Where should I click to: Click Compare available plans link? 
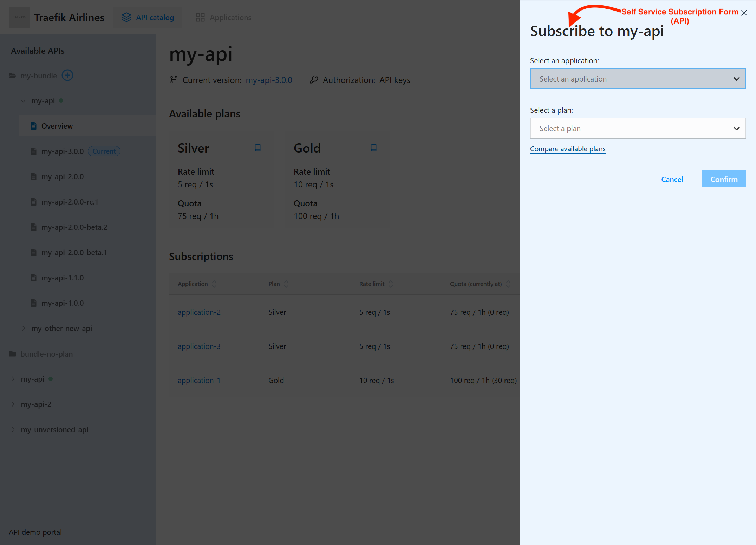click(x=568, y=149)
